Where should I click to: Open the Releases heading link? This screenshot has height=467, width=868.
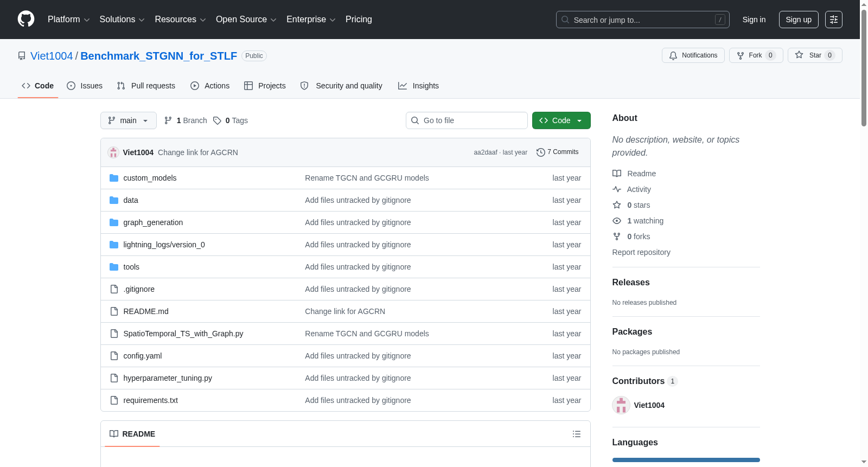[x=631, y=282]
